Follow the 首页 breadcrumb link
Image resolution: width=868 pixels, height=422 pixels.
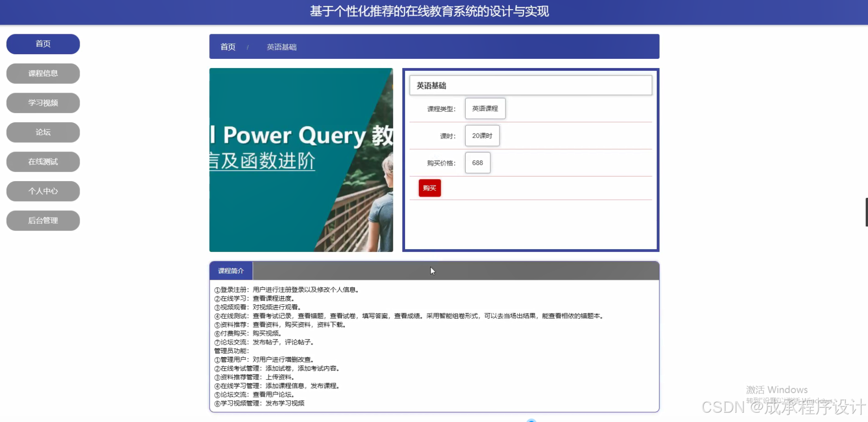[x=227, y=46]
